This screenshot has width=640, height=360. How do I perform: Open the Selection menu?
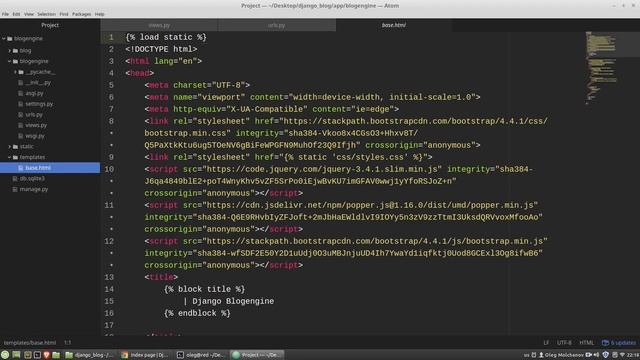tap(46, 14)
